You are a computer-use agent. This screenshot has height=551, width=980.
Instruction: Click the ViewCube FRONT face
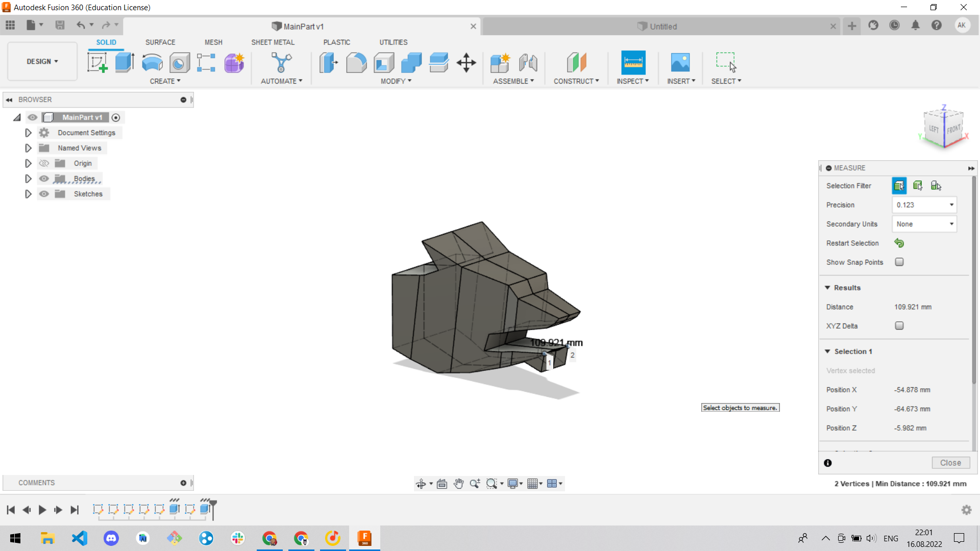pos(953,130)
